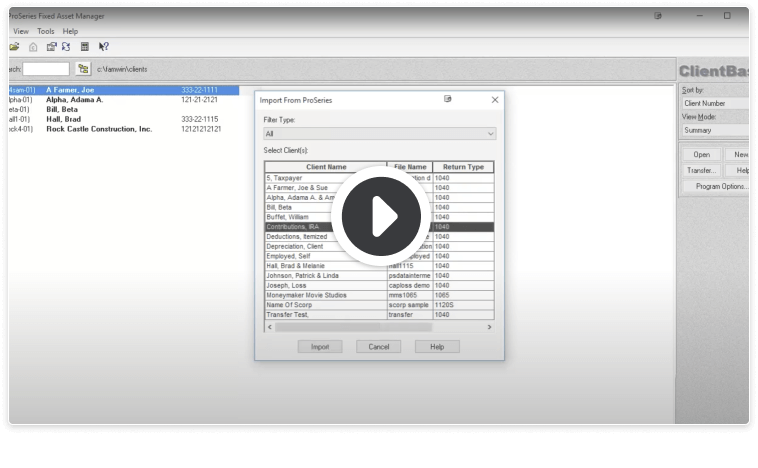Click the client list horizontal scrollbar thumb
758x468 pixels.
[353, 327]
